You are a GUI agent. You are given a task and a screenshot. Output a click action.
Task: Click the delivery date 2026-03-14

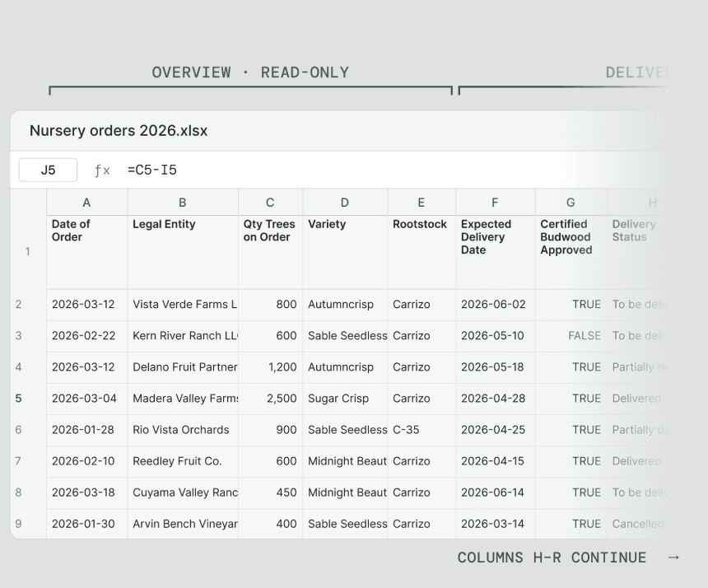496,524
